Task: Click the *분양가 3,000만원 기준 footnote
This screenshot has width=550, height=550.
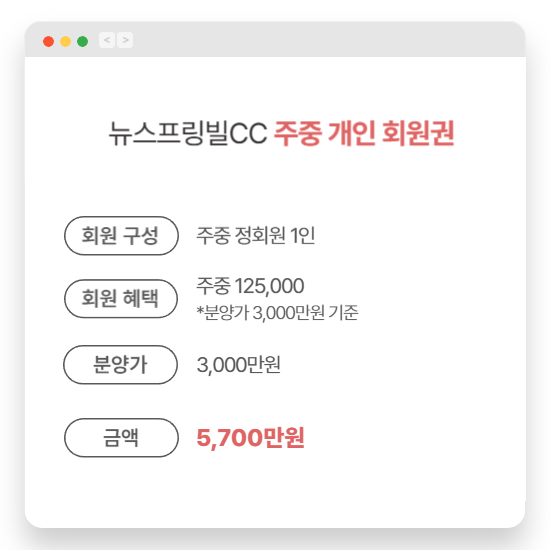Action: [277, 313]
